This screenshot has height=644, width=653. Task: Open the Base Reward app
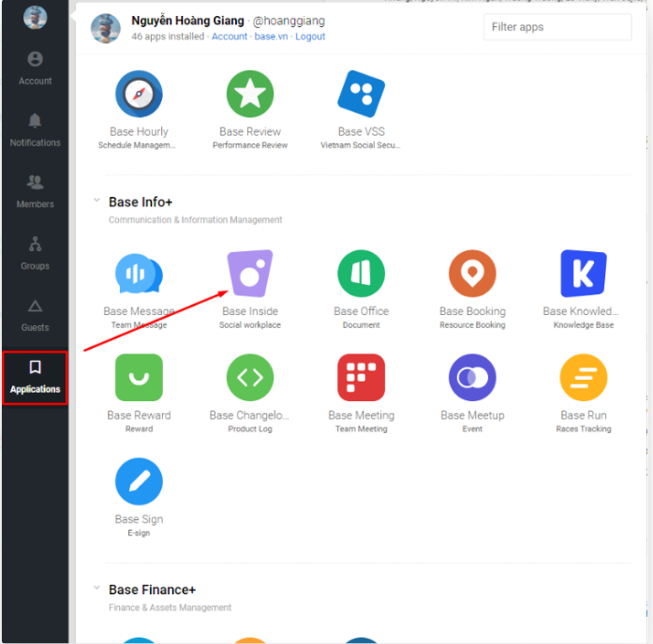pos(139,378)
